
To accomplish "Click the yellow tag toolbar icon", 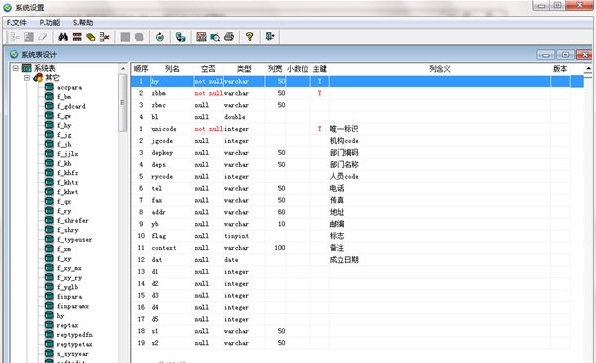I will 90,37.
